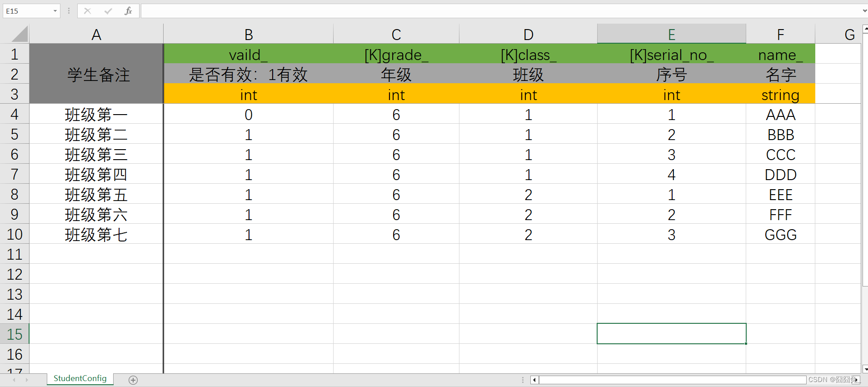868x387 pixels.
Task: Click the '班级第四' cell
Action: pos(96,174)
